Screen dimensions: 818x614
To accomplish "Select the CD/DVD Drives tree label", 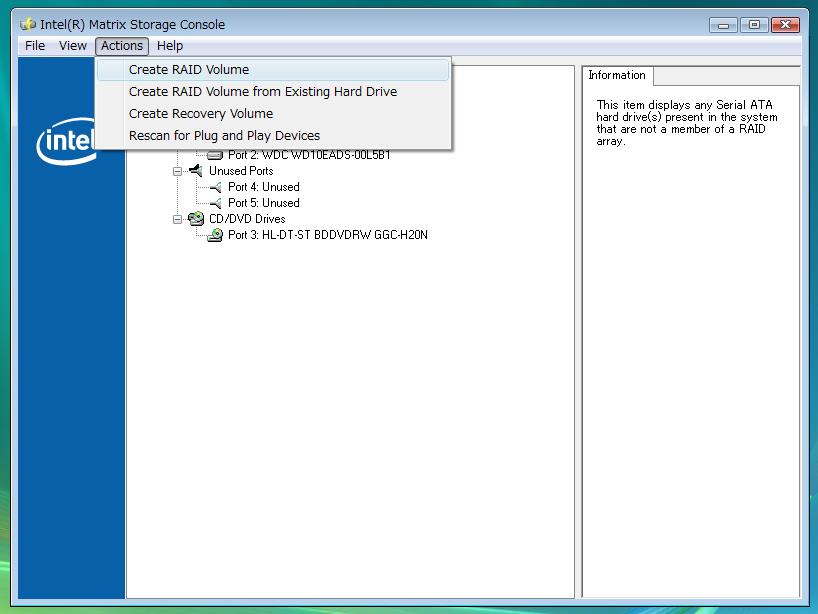I will (247, 219).
